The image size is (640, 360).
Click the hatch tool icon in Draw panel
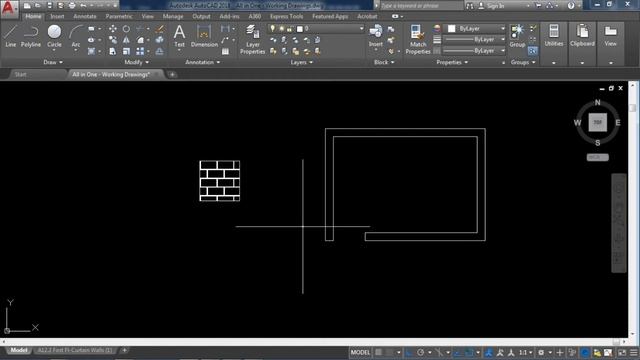[91, 51]
